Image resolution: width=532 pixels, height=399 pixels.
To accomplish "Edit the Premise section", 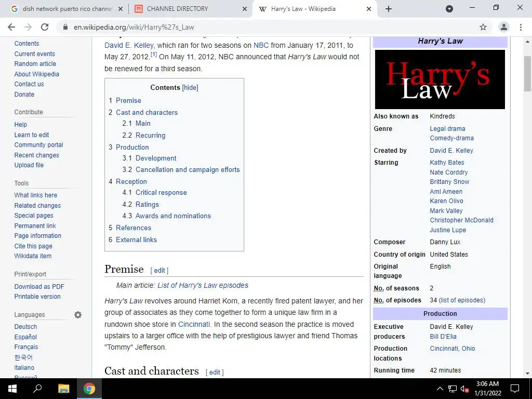I will (159, 270).
